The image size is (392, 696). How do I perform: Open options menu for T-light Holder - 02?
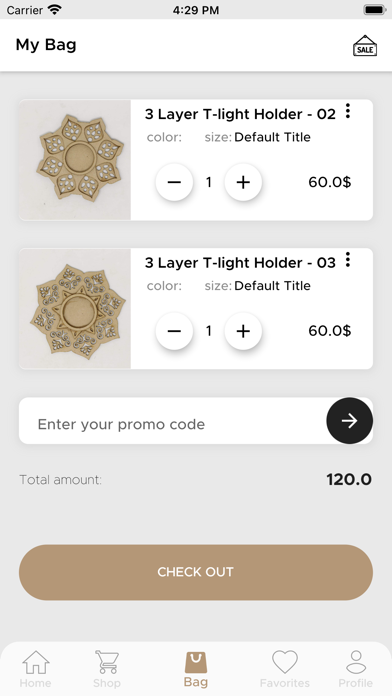[x=348, y=111]
